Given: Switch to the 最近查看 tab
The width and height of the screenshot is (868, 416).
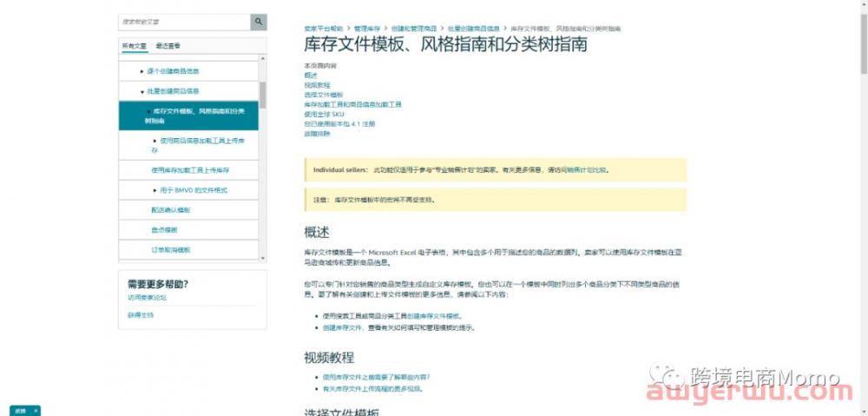Looking at the screenshot, I should [x=168, y=46].
